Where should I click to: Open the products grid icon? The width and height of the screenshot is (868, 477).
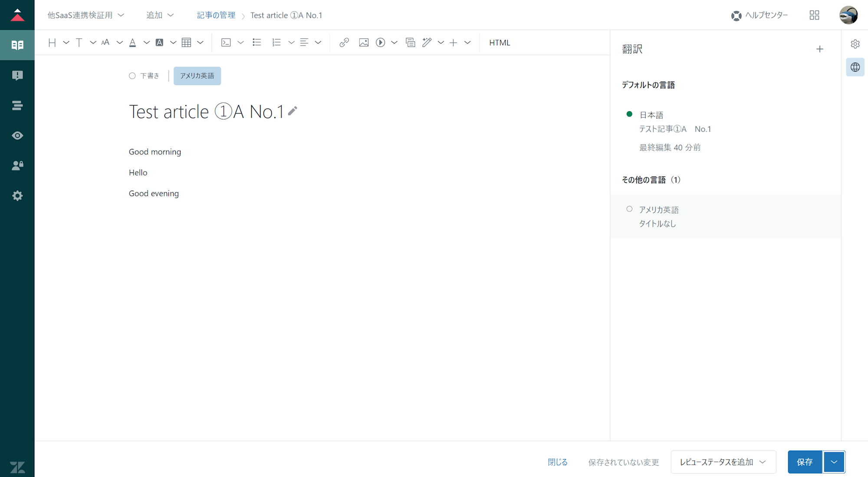click(815, 15)
